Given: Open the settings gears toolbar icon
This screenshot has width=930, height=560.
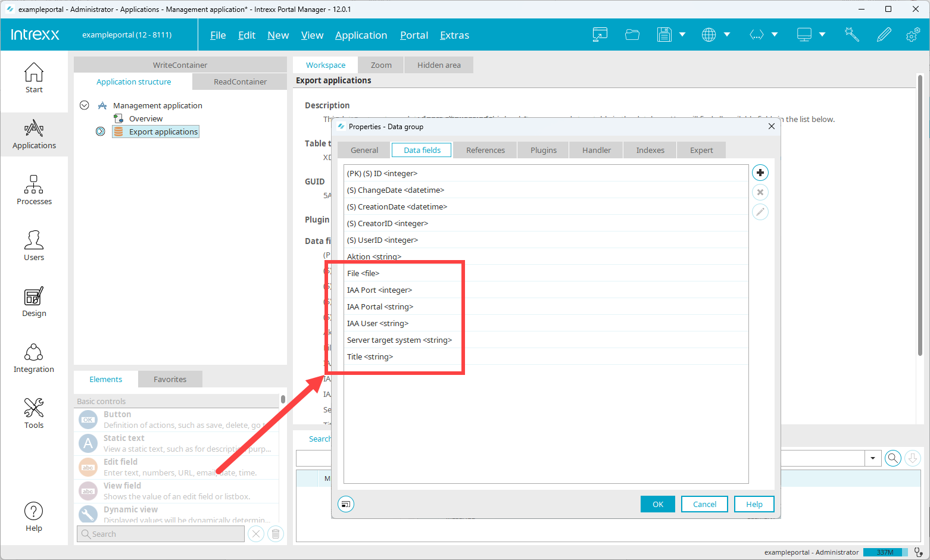Looking at the screenshot, I should tap(913, 35).
